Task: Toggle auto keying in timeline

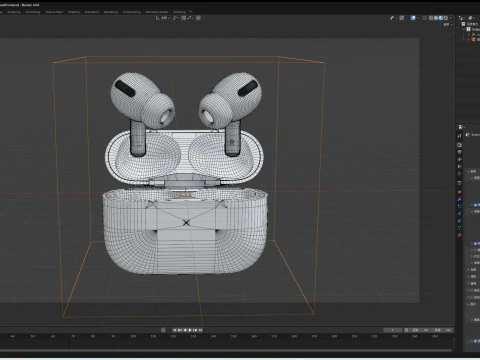Action: (x=163, y=330)
